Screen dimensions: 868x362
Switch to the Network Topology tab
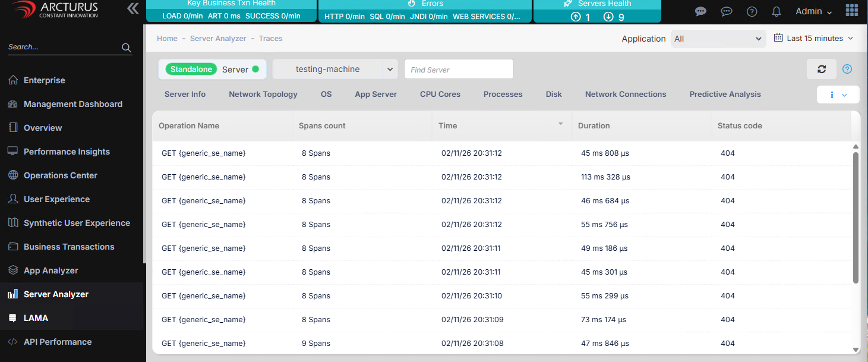tap(263, 94)
